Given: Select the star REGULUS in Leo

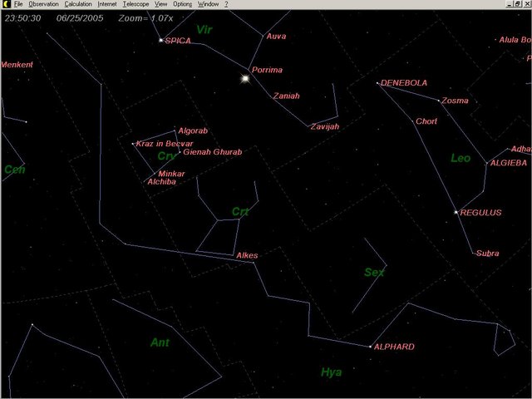Looking at the screenshot, I should (x=456, y=212).
